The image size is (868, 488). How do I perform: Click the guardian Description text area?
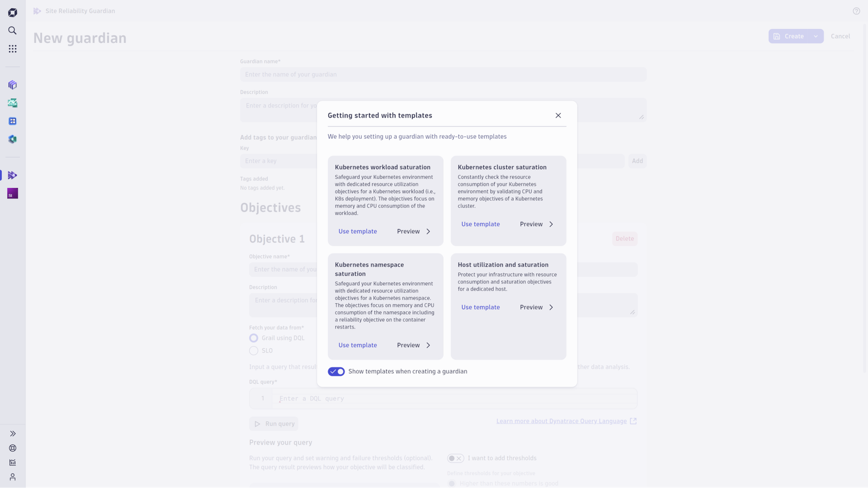pyautogui.click(x=443, y=110)
